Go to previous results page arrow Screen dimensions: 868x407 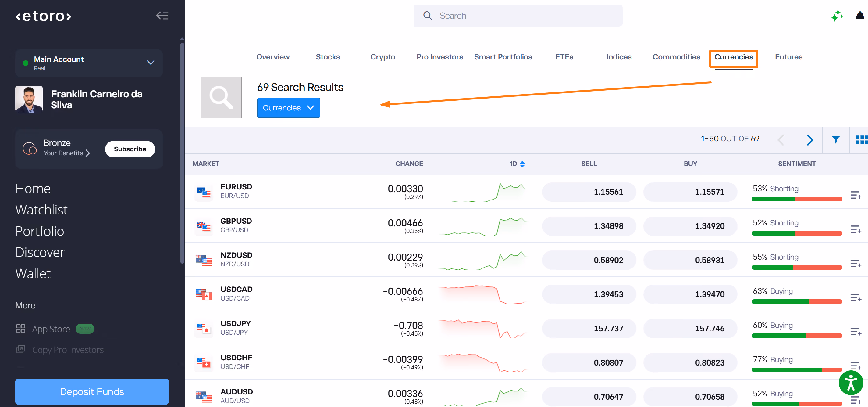(781, 140)
